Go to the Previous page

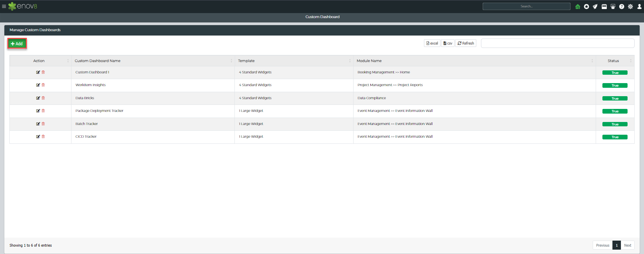[x=602, y=245]
